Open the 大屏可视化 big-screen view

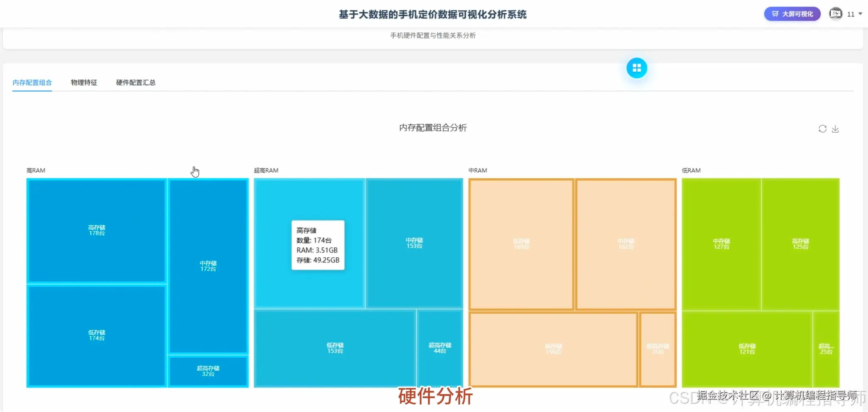pos(792,13)
